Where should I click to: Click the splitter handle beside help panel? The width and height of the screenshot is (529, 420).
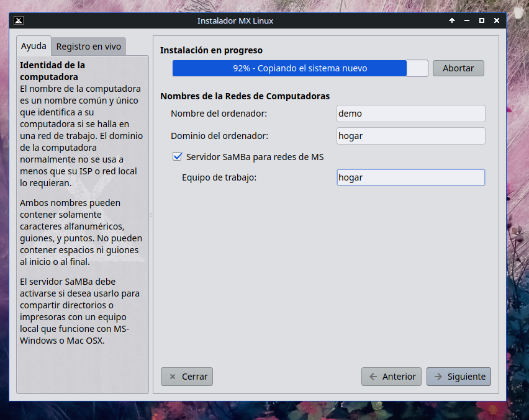151,215
